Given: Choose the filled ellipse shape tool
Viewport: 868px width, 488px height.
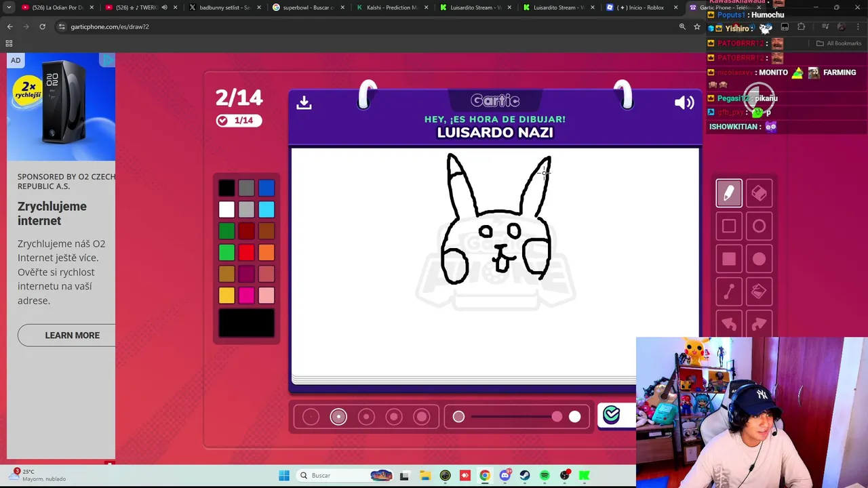Looking at the screenshot, I should pyautogui.click(x=759, y=259).
